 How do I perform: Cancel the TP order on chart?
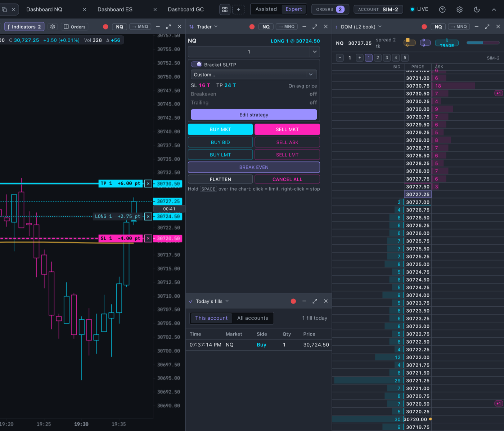point(148,184)
